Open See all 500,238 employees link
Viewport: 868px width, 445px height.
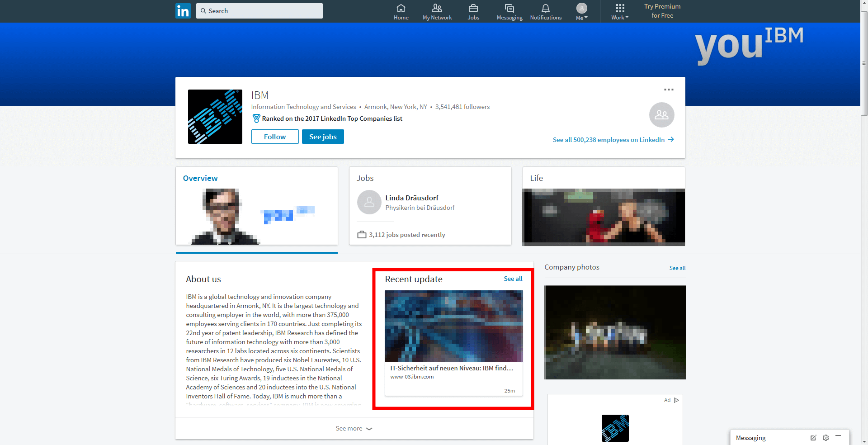(613, 140)
